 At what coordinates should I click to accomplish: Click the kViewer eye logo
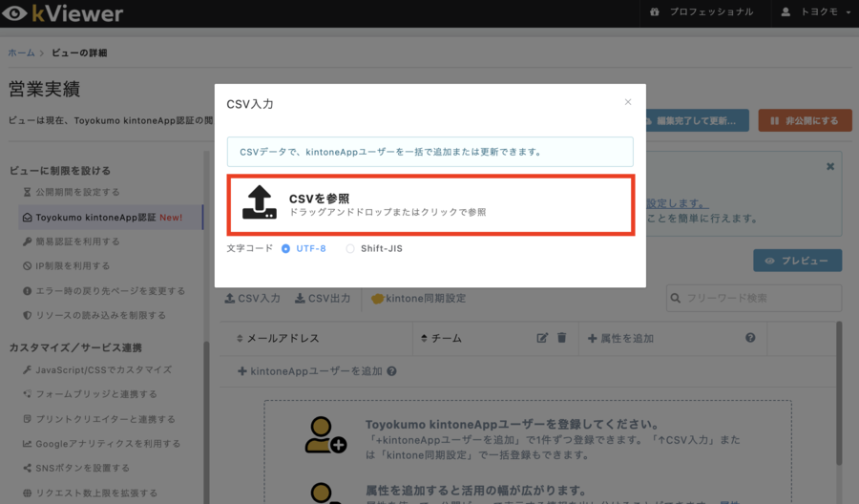[x=14, y=13]
